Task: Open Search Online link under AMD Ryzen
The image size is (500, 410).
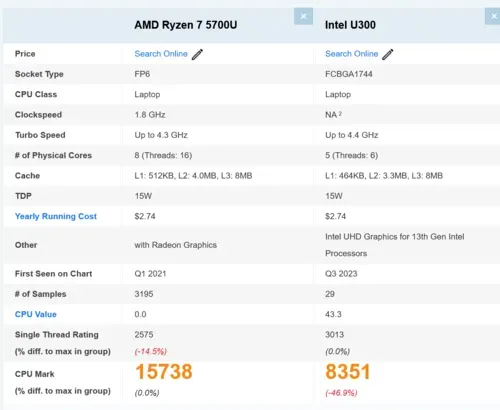Action: click(161, 54)
